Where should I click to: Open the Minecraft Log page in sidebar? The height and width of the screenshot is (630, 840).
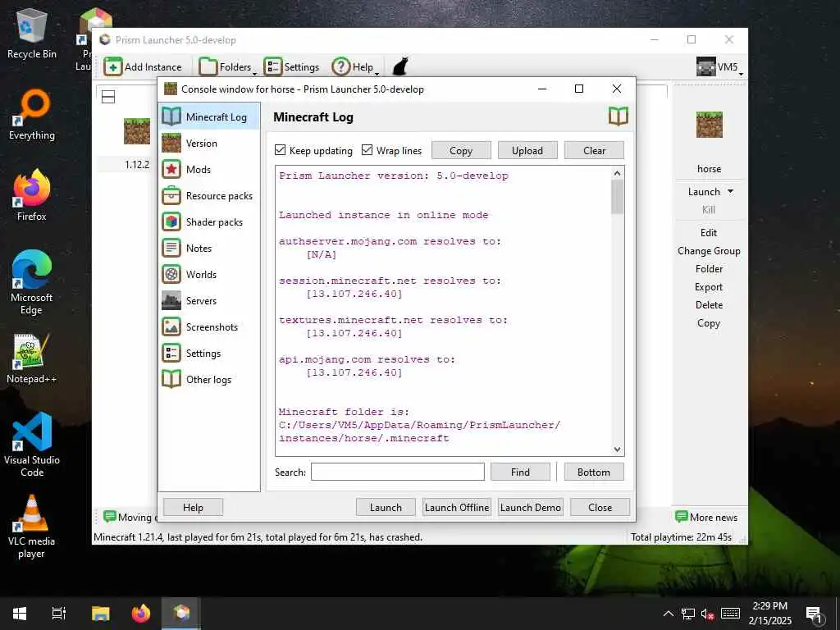[x=209, y=116]
